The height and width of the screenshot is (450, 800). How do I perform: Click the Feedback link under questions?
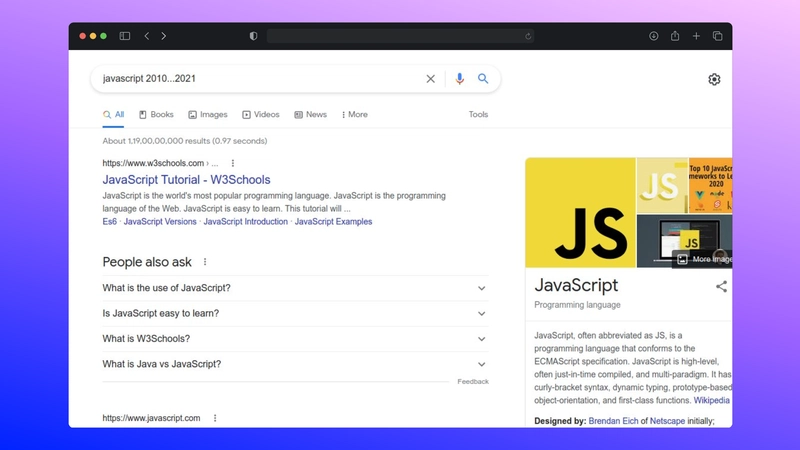[473, 382]
